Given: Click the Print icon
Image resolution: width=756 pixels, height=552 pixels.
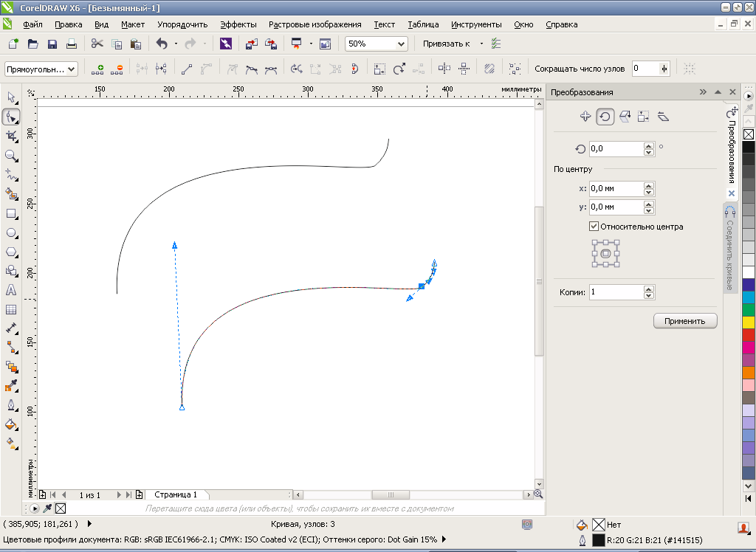Looking at the screenshot, I should 72,44.
